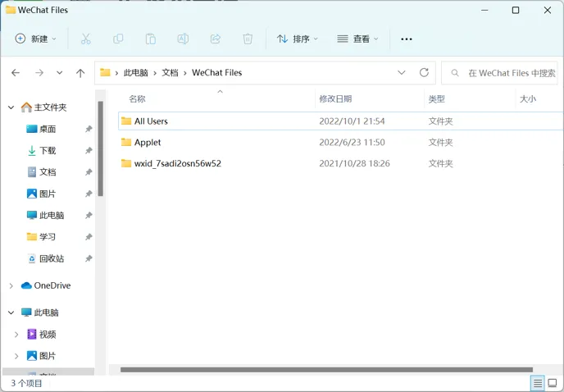This screenshot has height=392, width=564.
Task: Go up one folder level
Action: point(80,73)
